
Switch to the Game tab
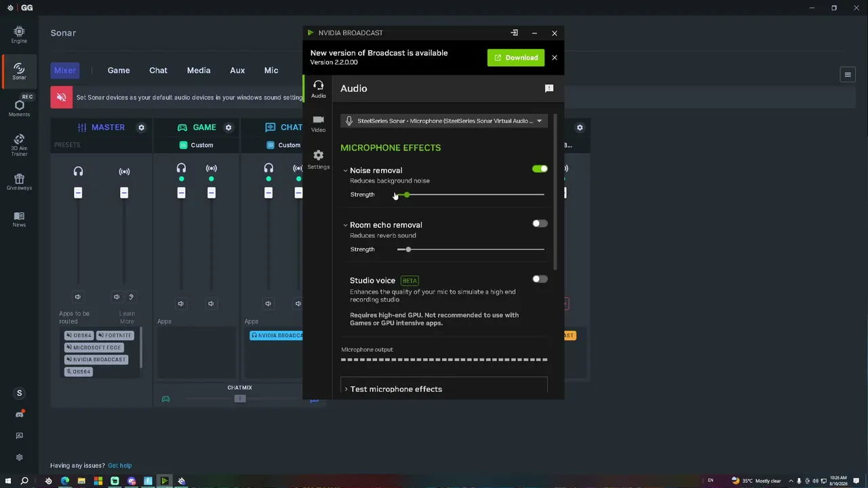(x=119, y=70)
